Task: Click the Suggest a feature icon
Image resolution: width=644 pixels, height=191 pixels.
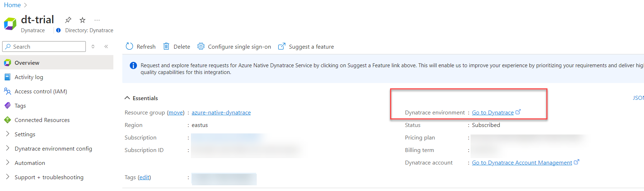Action: 282,46
